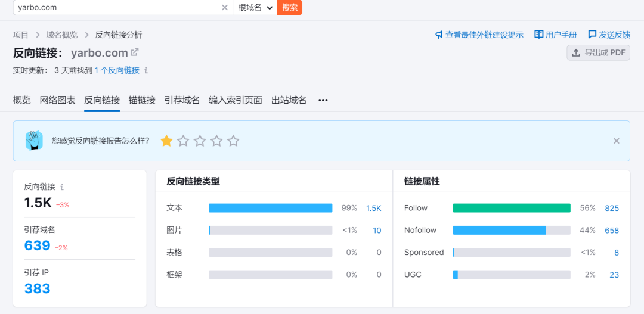Click info icon beside 1 个反向链接
Screen dimensions: 644x314
click(x=146, y=70)
